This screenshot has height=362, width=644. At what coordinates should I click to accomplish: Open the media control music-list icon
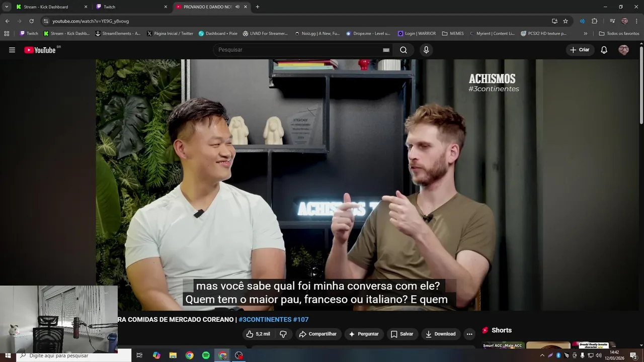[612, 21]
